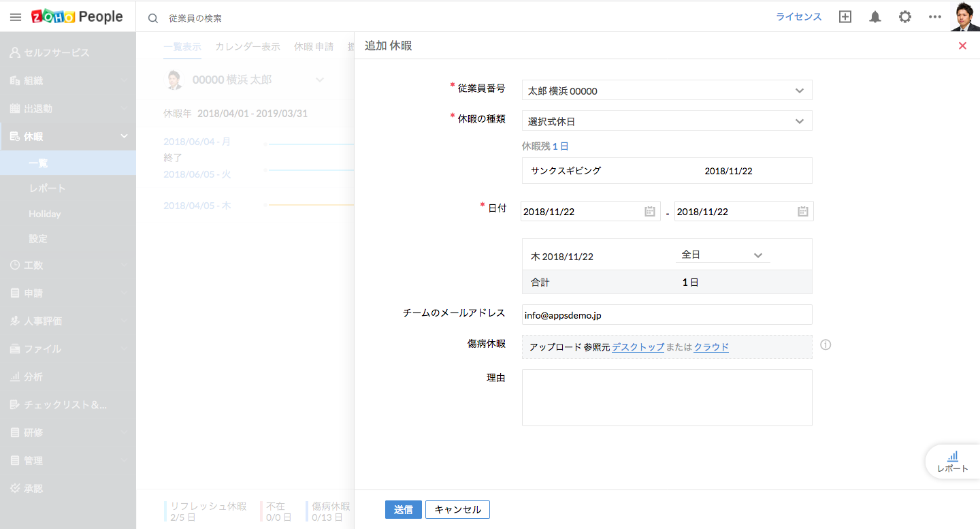Click the hamburger menu icon
The image size is (980, 529).
tap(16, 17)
